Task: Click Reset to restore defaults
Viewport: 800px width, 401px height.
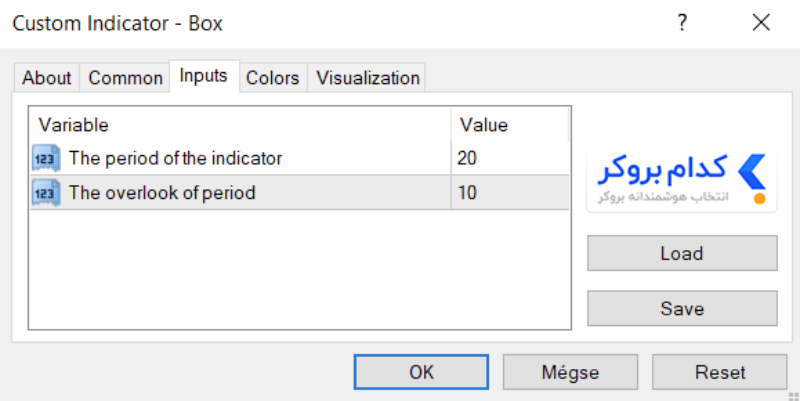Action: click(720, 372)
